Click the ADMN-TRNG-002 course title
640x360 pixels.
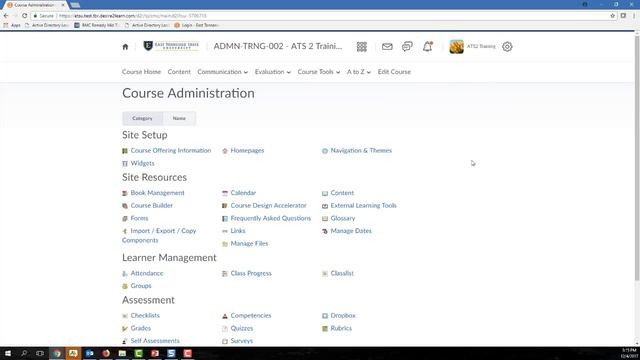[278, 46]
